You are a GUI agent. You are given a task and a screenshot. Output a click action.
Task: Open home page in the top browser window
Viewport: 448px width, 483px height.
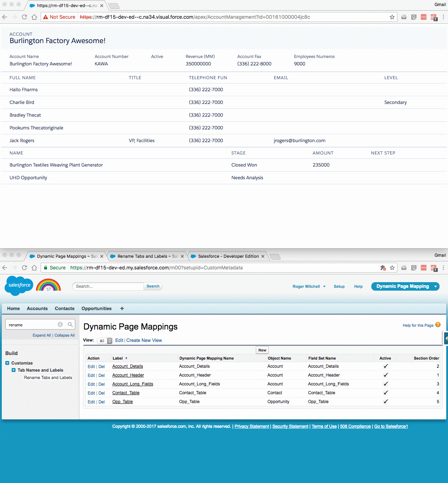pyautogui.click(x=34, y=17)
